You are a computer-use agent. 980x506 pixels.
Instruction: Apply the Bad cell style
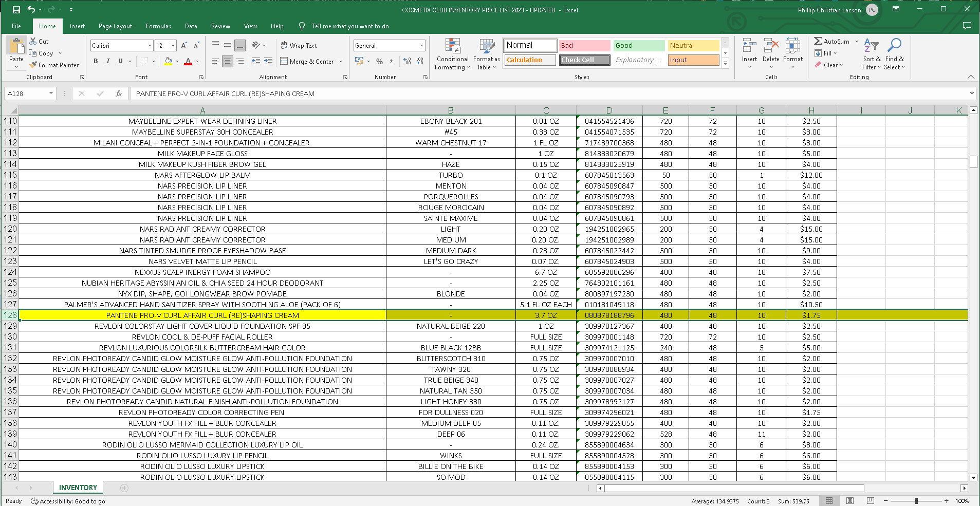[584, 46]
